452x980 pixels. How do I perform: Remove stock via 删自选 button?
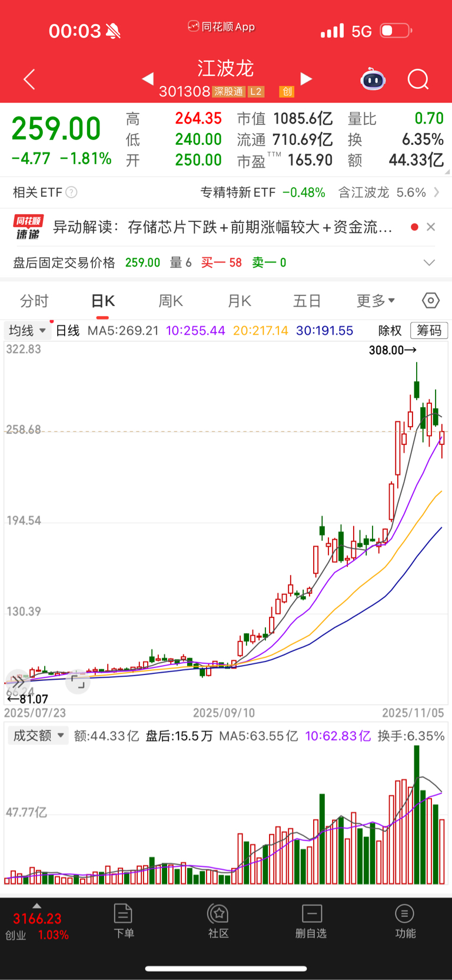click(x=311, y=921)
